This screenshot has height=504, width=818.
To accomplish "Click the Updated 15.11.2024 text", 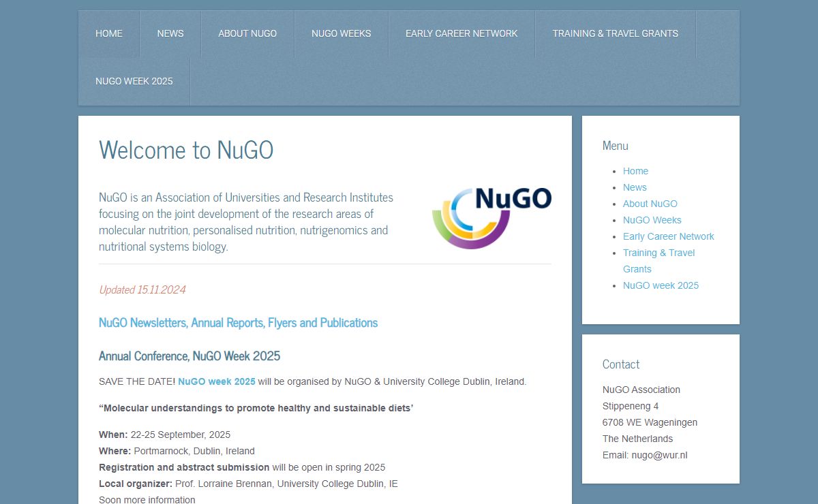I will click(142, 289).
